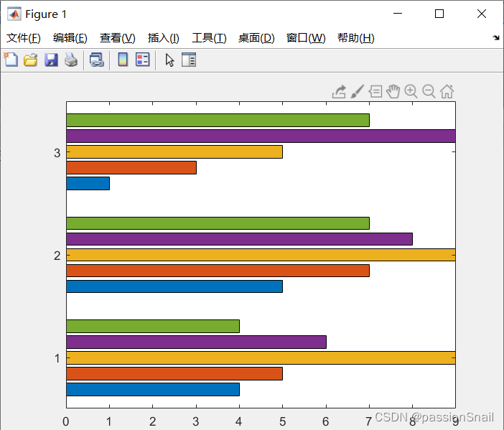Open the Property Inspector icon
Screen dimensions: 504x430
(189, 60)
